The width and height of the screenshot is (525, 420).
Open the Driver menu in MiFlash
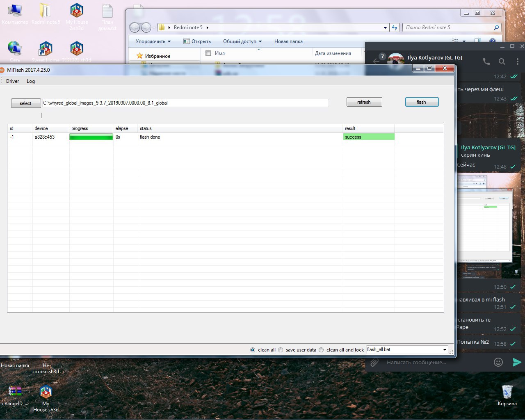pyautogui.click(x=13, y=81)
